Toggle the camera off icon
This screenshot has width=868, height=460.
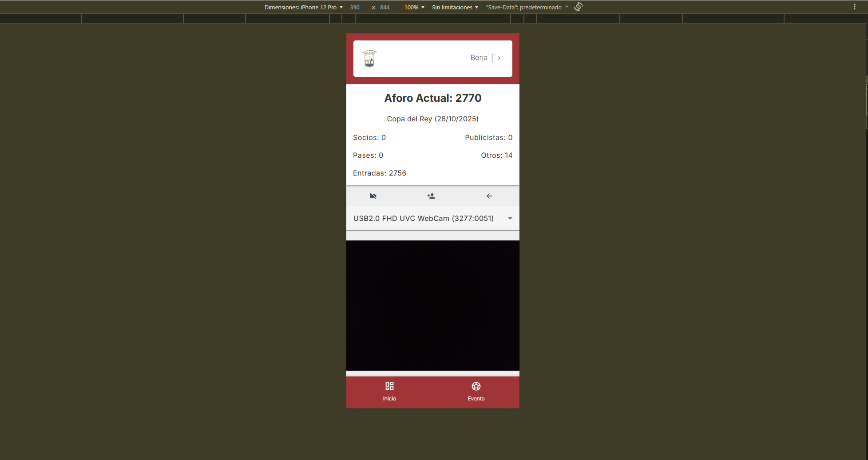pyautogui.click(x=373, y=196)
